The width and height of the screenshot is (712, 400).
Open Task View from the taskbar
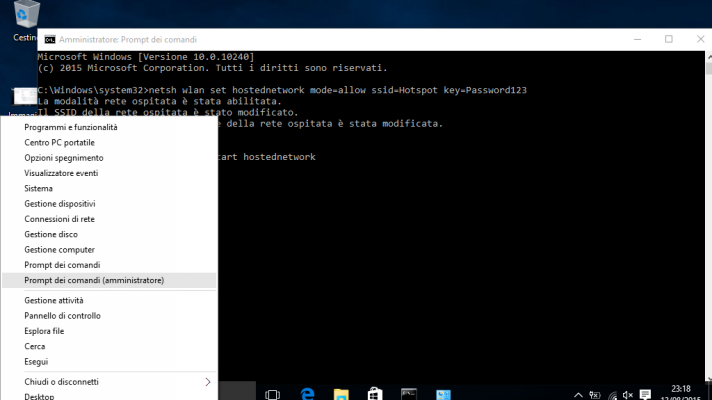pos(272,394)
